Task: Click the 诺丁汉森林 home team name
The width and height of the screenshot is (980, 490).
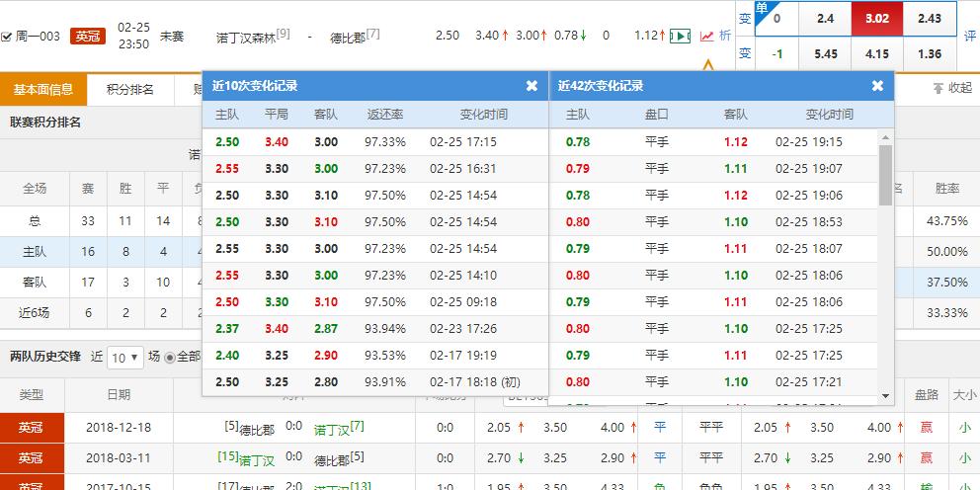Action: 246,38
